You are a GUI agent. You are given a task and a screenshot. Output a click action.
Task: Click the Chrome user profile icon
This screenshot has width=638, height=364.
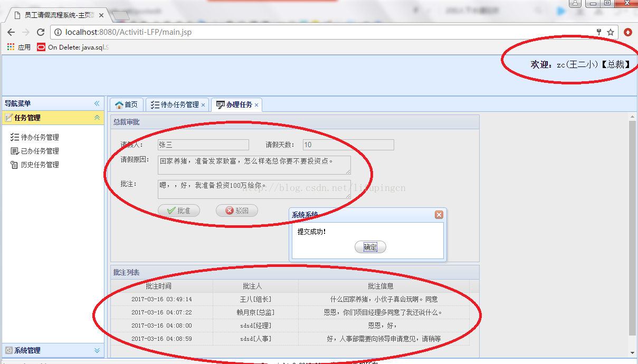click(575, 3)
